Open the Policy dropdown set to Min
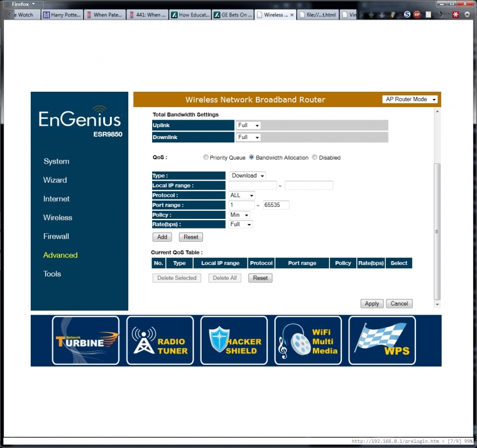477x448 pixels. (x=239, y=215)
